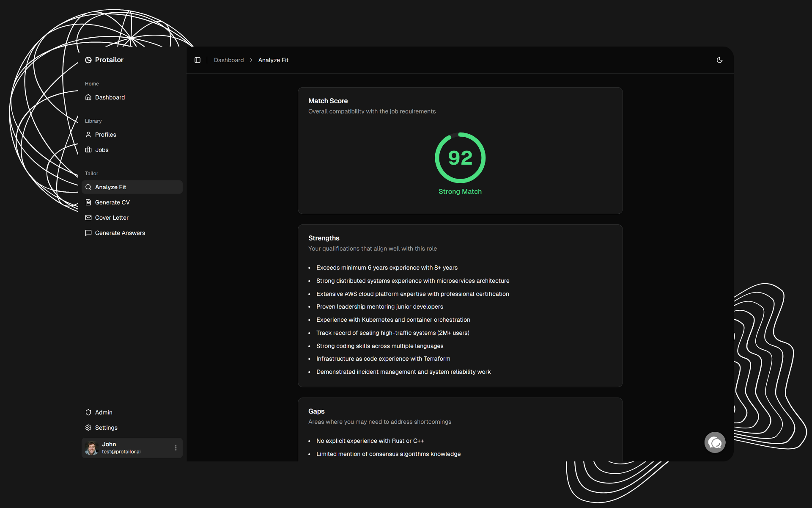Click the Analyze Fit breadcrumb label
Image resolution: width=812 pixels, height=508 pixels.
[x=273, y=60]
